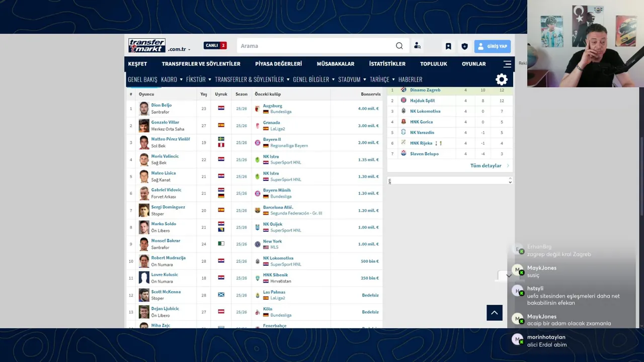Screen dimensions: 644x362
Task: Click SuperSport HNL under NK Osijek
Action: (286, 230)
